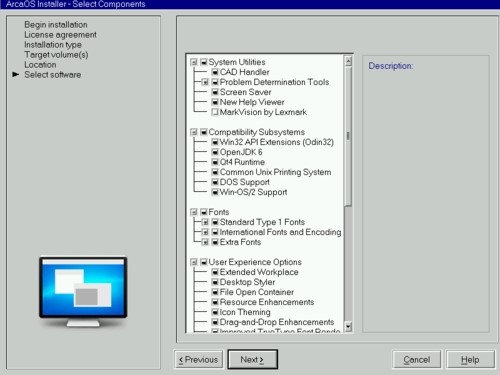Screen dimensions: 500x375
Task: Toggle the System Utilities group checkbox
Action: point(204,62)
